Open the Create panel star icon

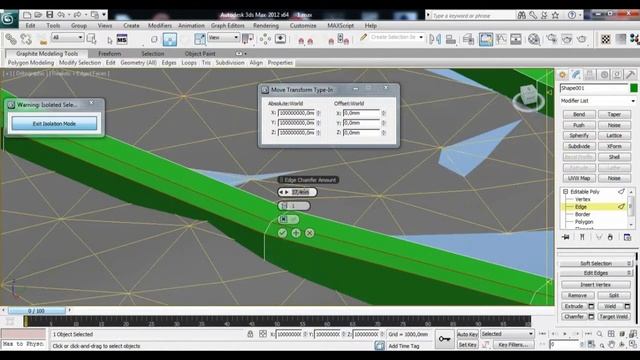(562, 75)
